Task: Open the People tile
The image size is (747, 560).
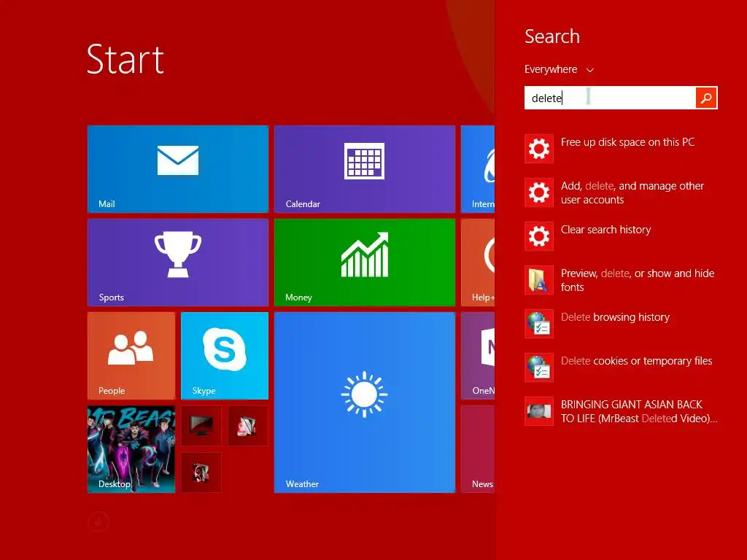Action: [131, 356]
